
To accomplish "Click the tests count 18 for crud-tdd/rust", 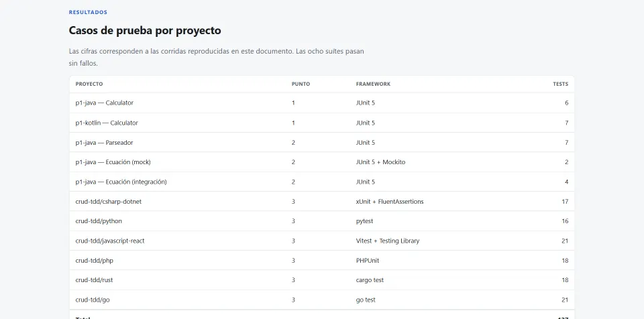I will 565,280.
